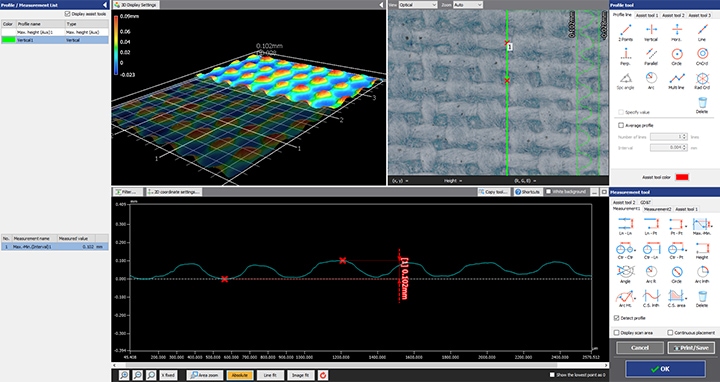The image size is (720, 382).
Task: Select the Parallel profile line tool
Action: [651, 56]
